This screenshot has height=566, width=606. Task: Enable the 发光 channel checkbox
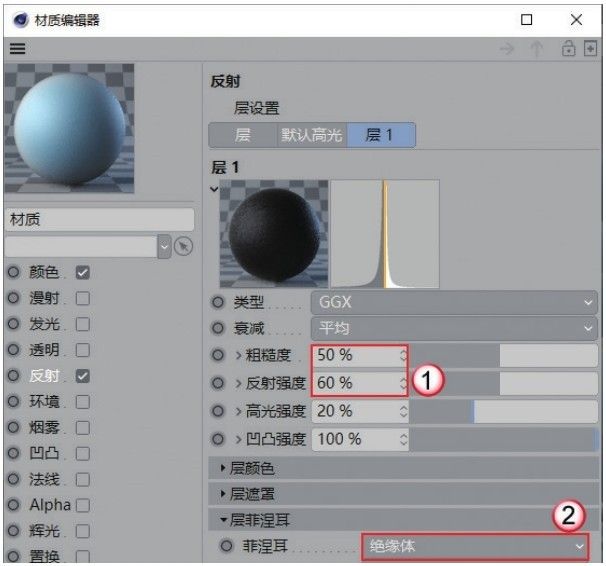[83, 324]
